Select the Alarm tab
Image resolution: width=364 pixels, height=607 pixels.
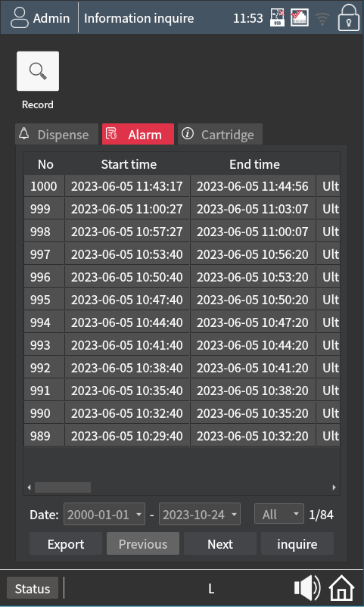coord(138,134)
